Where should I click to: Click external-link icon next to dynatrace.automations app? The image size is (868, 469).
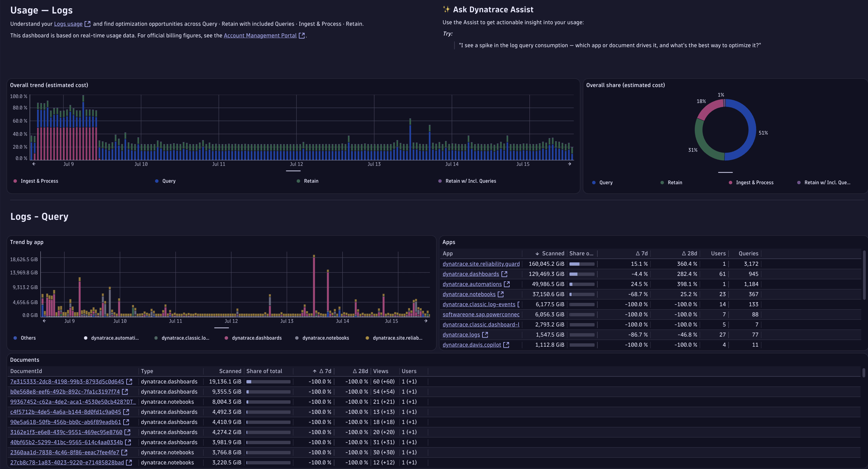[507, 284]
